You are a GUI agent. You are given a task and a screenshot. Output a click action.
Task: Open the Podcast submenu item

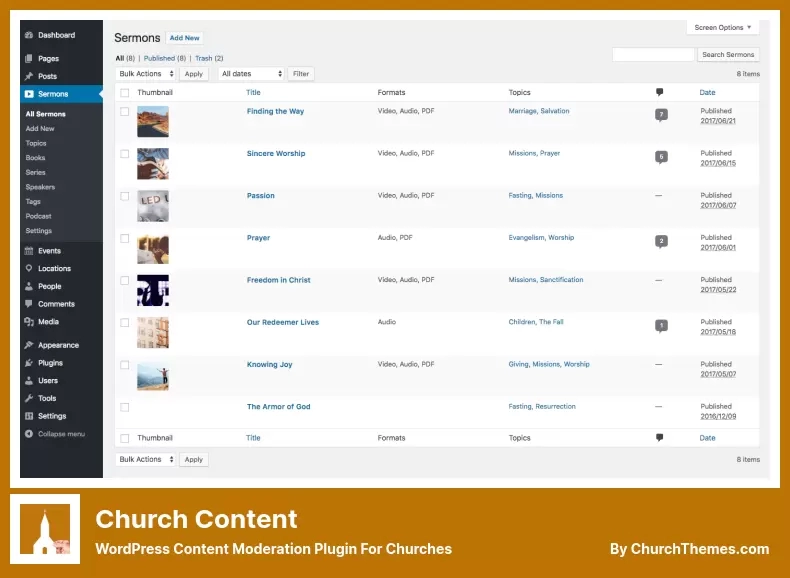pos(38,216)
